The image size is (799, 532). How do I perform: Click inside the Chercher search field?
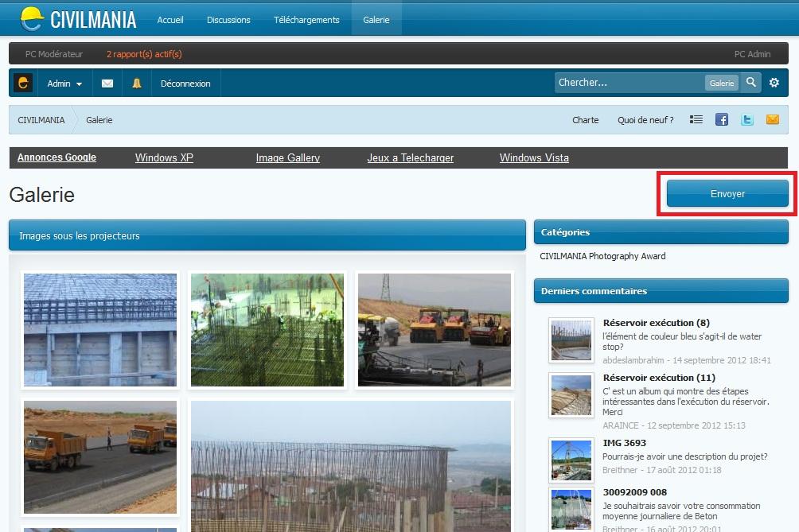(629, 83)
